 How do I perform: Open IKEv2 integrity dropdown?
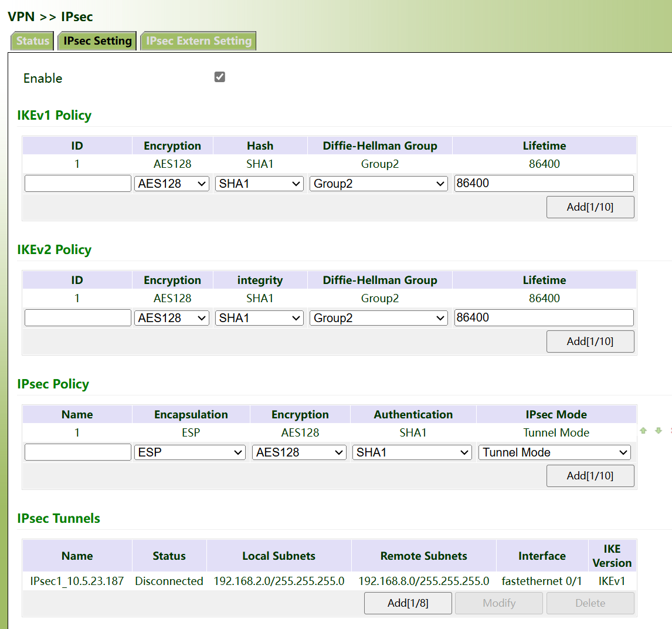pyautogui.click(x=259, y=318)
